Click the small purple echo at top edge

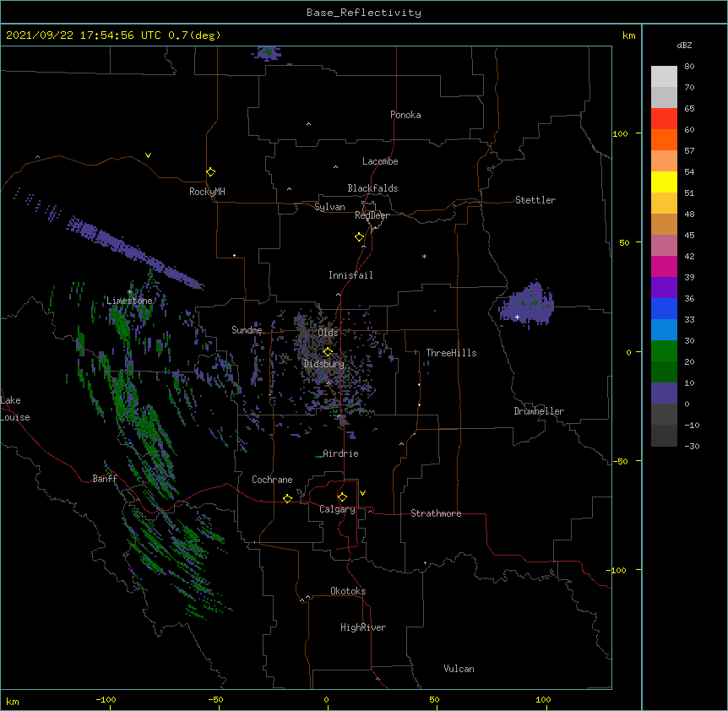(x=267, y=53)
